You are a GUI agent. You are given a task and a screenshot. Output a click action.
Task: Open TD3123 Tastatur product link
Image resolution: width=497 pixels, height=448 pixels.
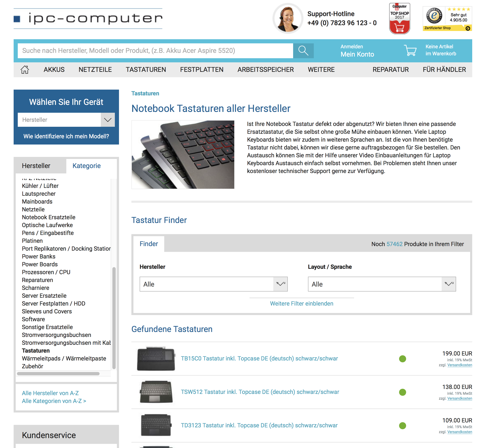259,425
